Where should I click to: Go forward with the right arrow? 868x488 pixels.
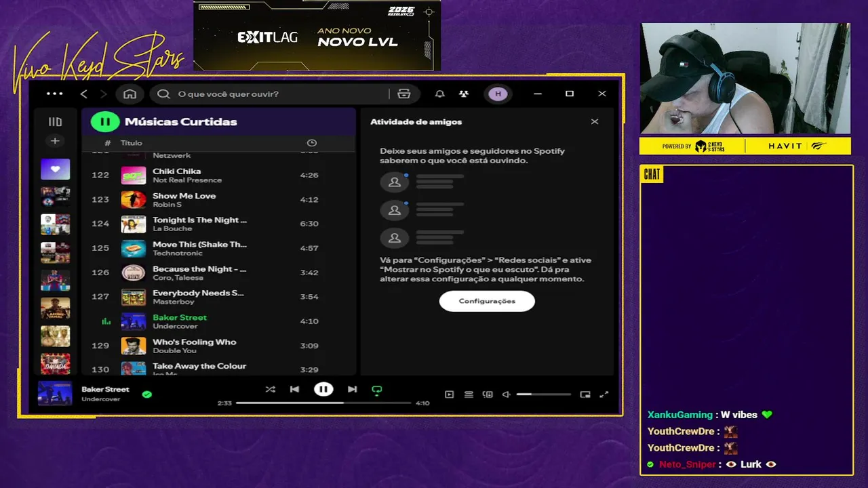[x=104, y=94]
